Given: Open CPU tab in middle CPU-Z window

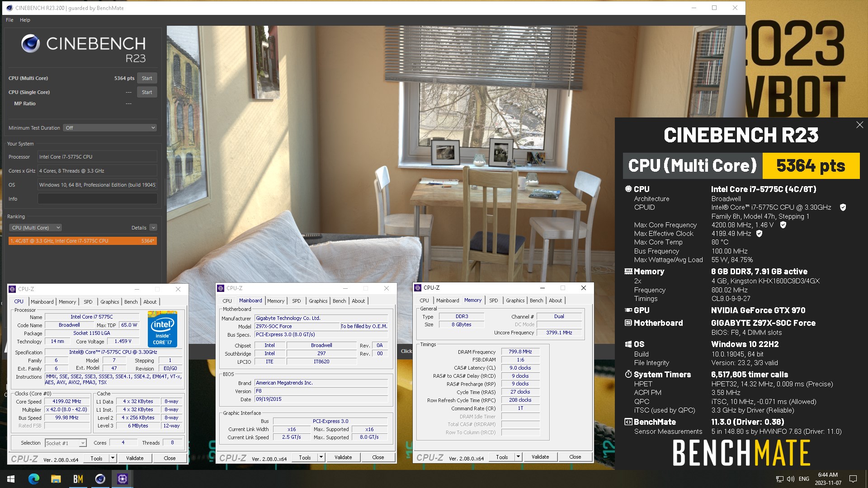Looking at the screenshot, I should pyautogui.click(x=227, y=301).
